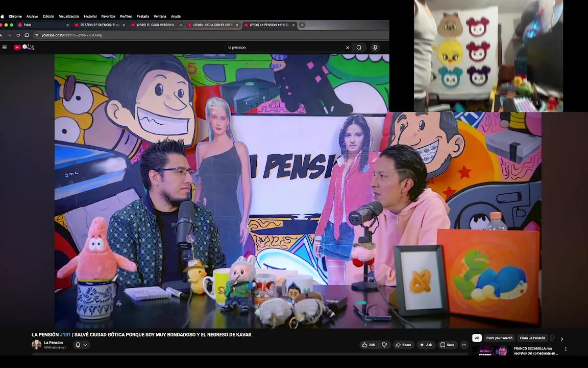
Task: Select the 'All' filter chip
Action: [477, 338]
